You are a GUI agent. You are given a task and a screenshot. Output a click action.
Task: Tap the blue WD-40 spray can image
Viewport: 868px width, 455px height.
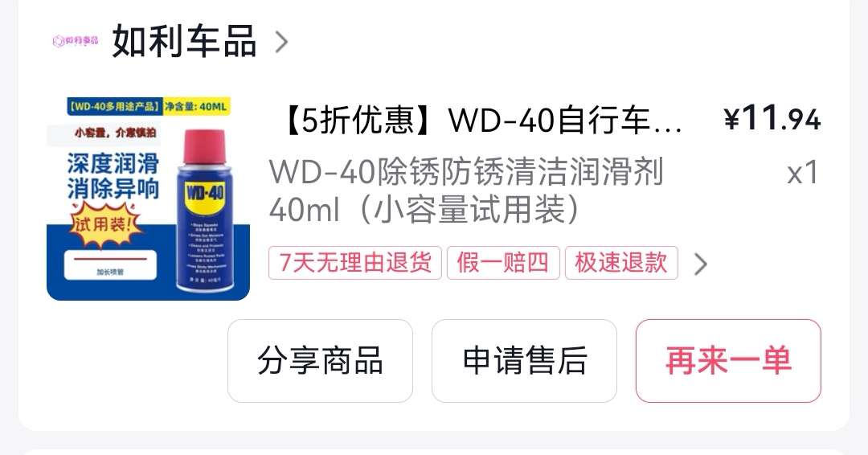203,211
